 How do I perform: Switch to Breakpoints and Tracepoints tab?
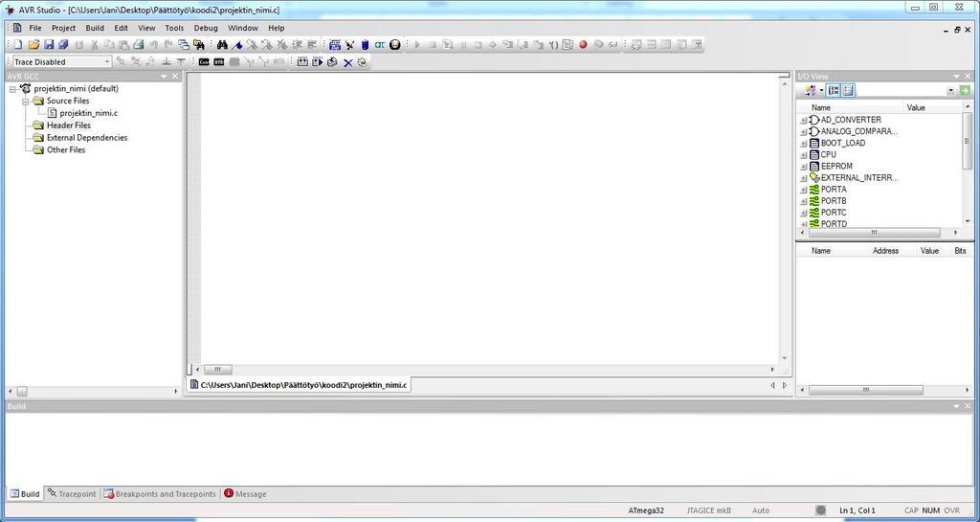point(160,494)
